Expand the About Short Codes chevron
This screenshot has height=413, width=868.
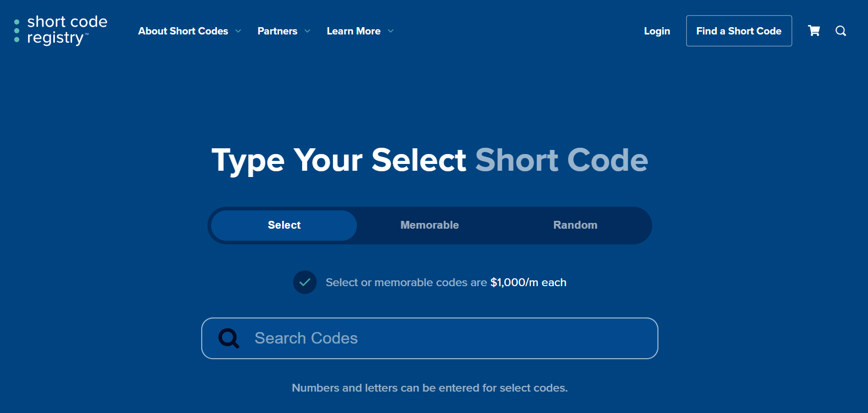238,31
